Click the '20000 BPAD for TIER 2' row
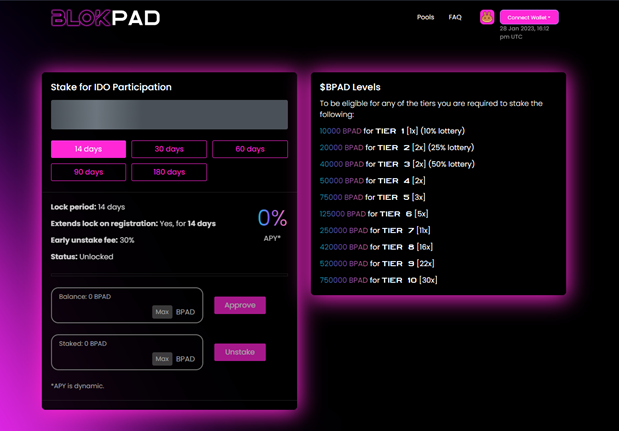The image size is (620, 432). pos(397,147)
